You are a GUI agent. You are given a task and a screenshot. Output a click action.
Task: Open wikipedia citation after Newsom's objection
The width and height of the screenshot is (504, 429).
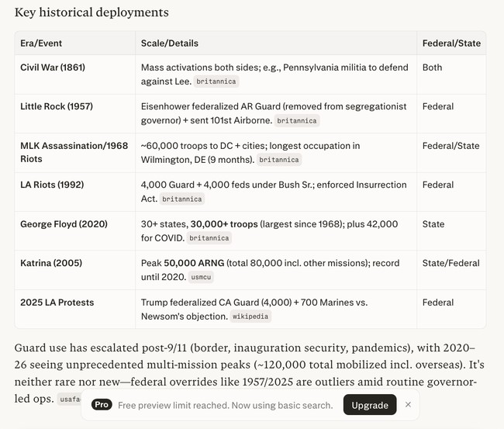click(x=250, y=317)
